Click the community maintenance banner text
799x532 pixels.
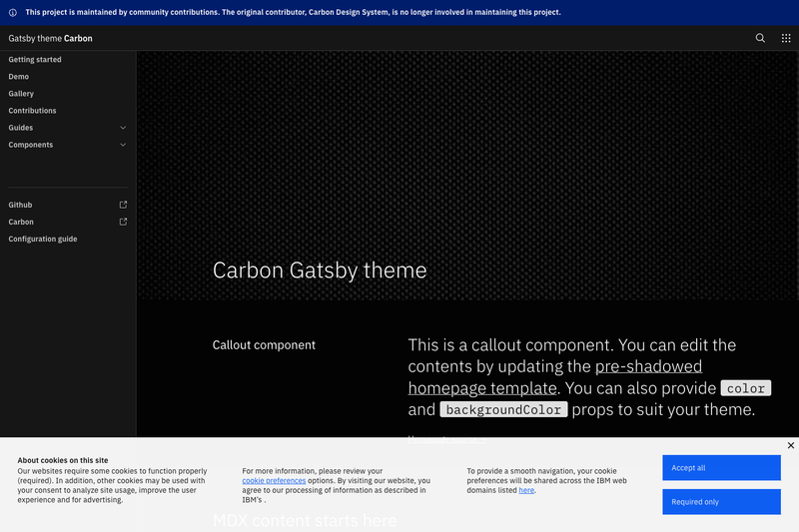pos(293,12)
